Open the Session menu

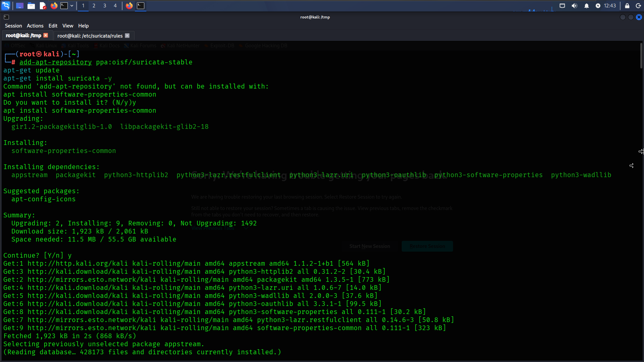point(13,26)
